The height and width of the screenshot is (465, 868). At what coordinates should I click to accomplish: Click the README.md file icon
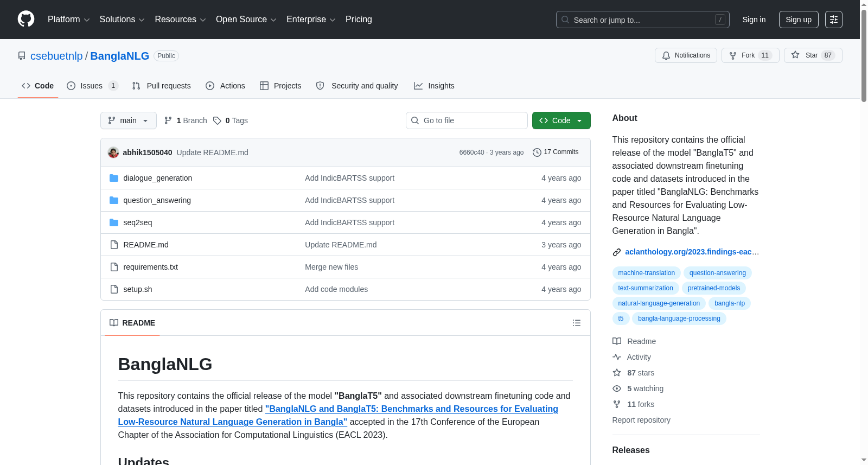(x=114, y=245)
